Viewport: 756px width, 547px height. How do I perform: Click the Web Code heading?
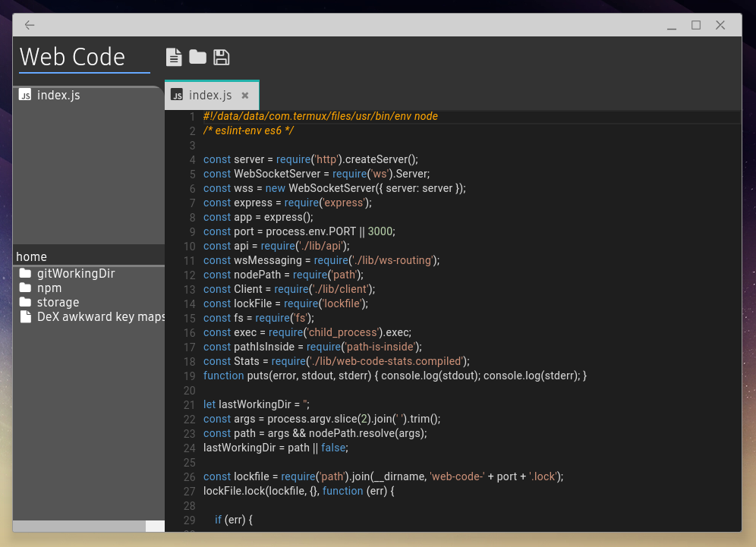[x=73, y=57]
